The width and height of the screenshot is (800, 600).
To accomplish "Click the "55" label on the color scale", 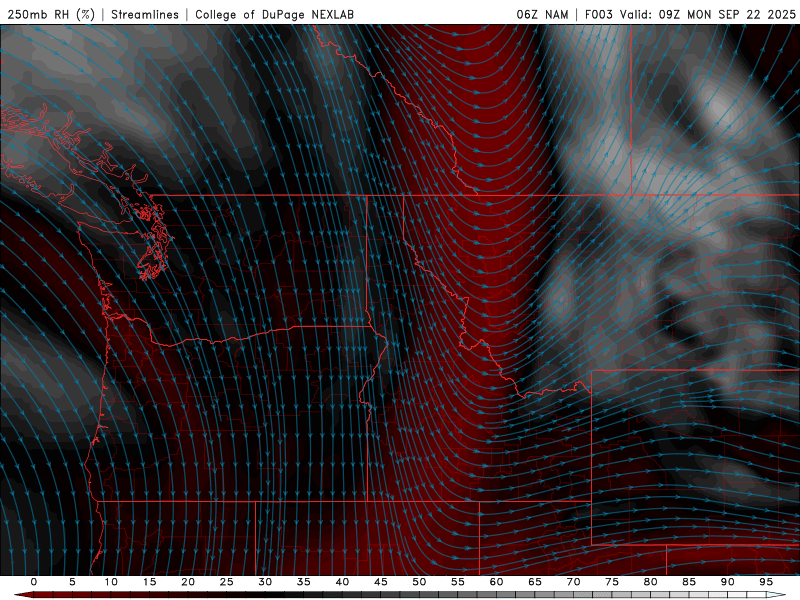I will 458,582.
